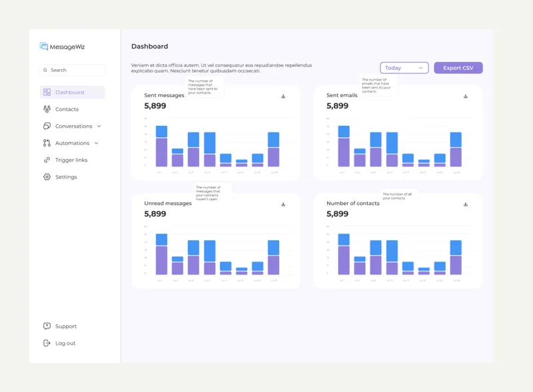The height and width of the screenshot is (392, 533).
Task: Download the Sent messages chart
Action: tap(283, 96)
